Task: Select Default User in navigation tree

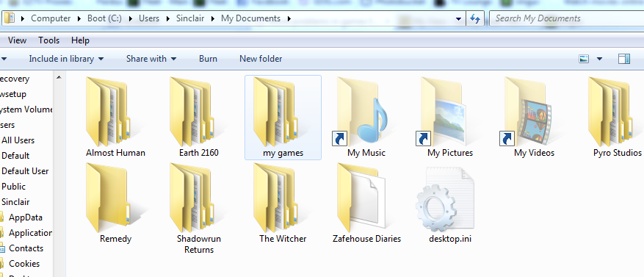Action: (x=25, y=171)
